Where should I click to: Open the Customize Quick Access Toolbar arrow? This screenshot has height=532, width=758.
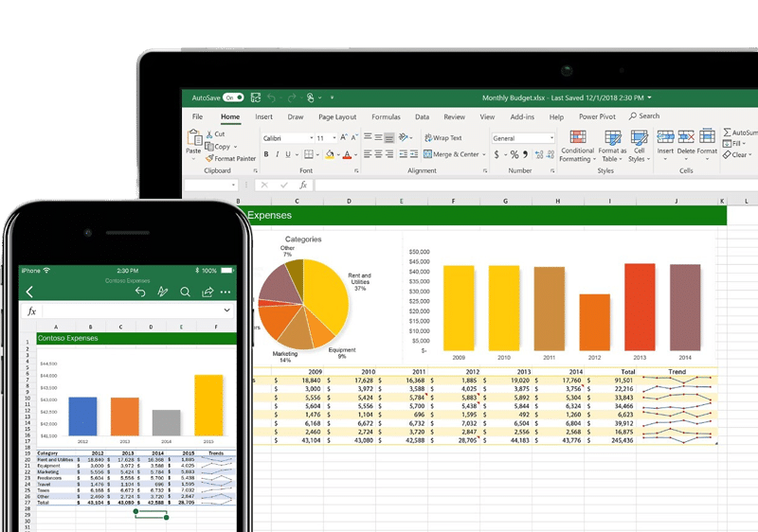point(333,98)
